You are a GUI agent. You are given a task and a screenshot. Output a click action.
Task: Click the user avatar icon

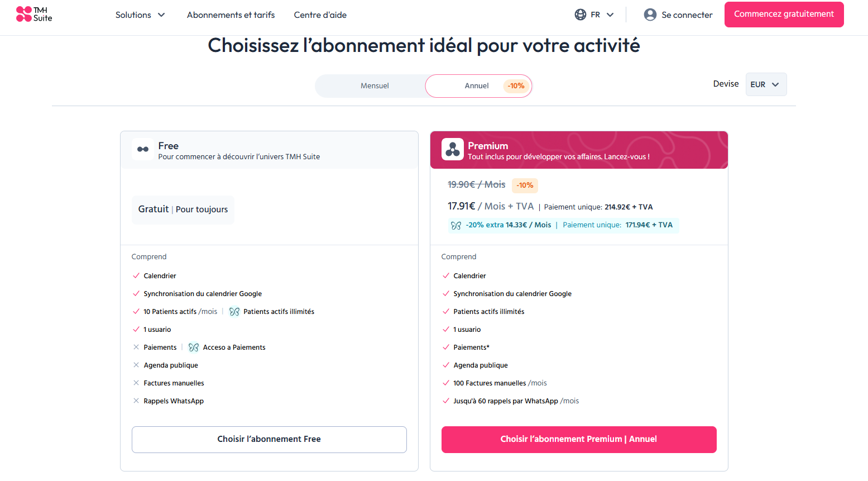(650, 15)
